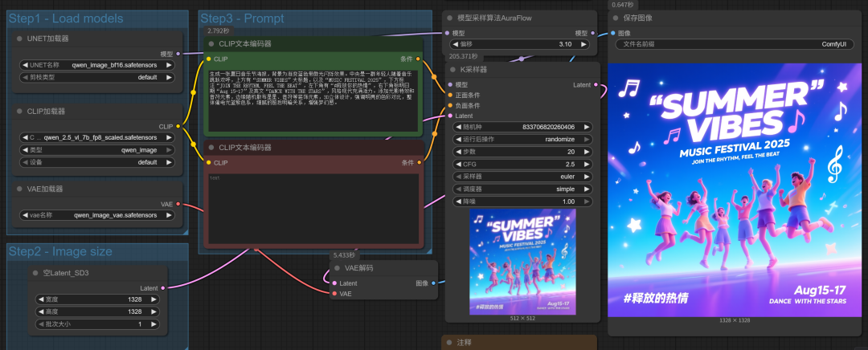Click the 随机种 seed value field
Screen dimensions: 868x350
pyautogui.click(x=522, y=127)
